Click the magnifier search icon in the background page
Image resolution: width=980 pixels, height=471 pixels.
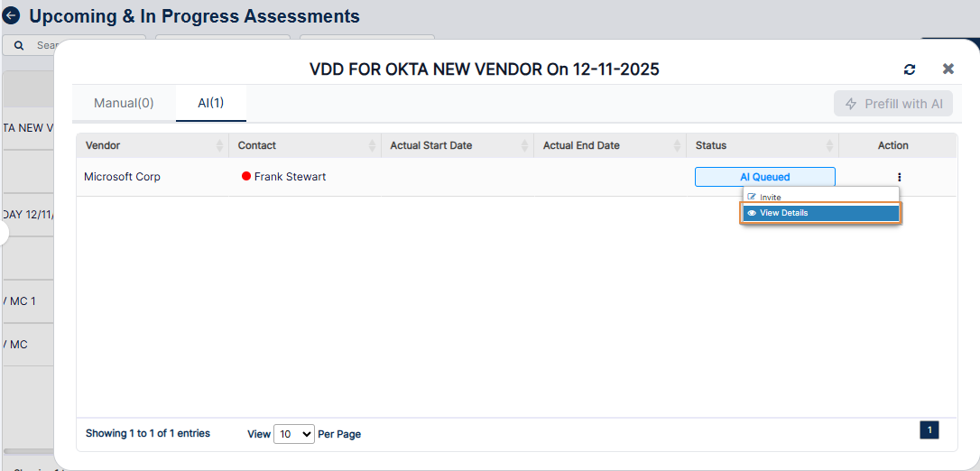click(19, 46)
